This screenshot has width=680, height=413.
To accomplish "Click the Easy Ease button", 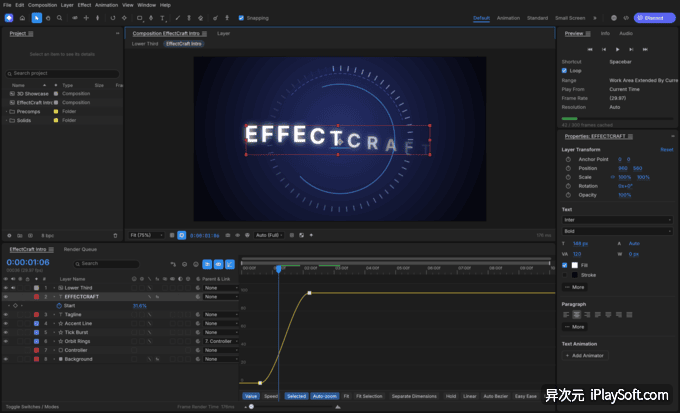I will pyautogui.click(x=526, y=396).
